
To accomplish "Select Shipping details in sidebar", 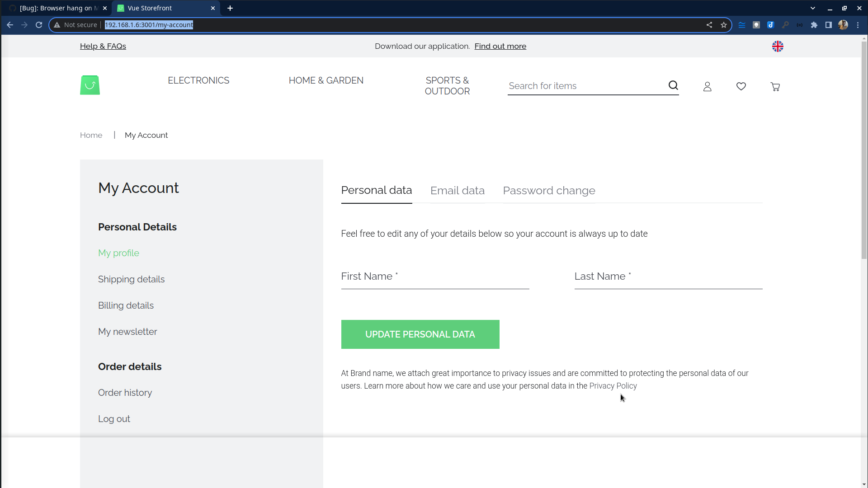I will tap(131, 279).
